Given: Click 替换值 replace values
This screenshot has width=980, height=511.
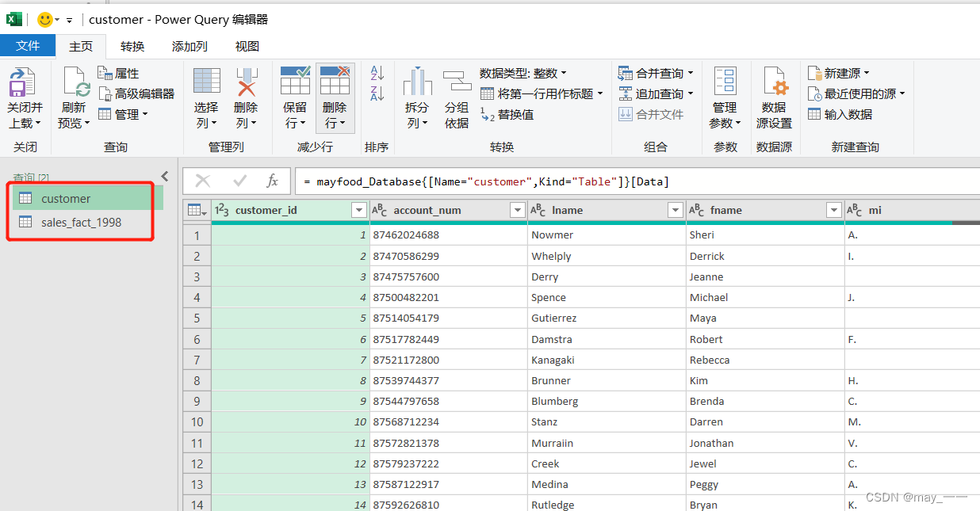Looking at the screenshot, I should click(507, 114).
